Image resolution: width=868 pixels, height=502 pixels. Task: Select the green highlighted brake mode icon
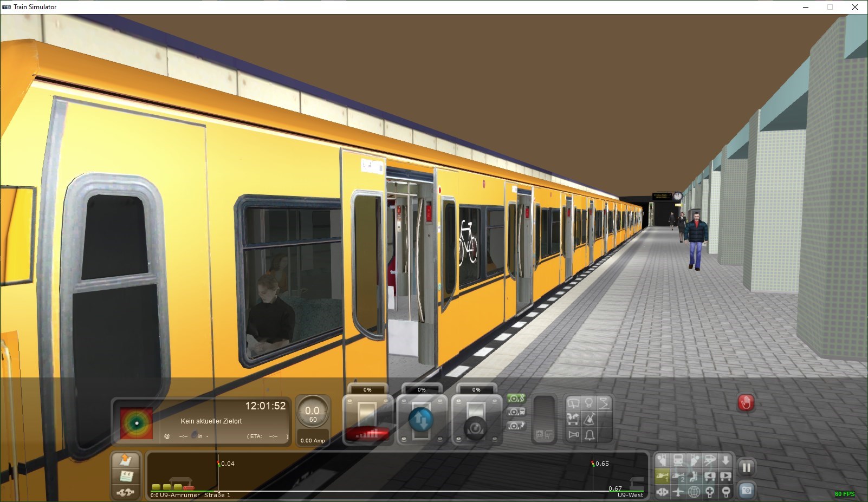point(516,399)
